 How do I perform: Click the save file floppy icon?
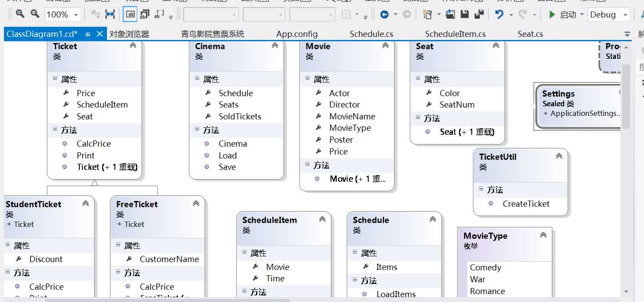465,14
